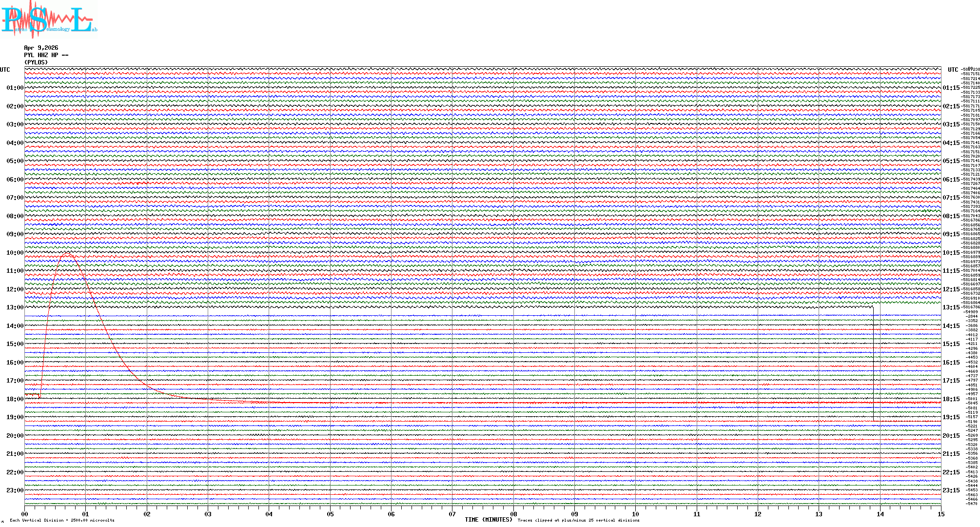Screen dimensions: 980x527
Task: Click the 23:15 label on right side
Action: point(951,490)
